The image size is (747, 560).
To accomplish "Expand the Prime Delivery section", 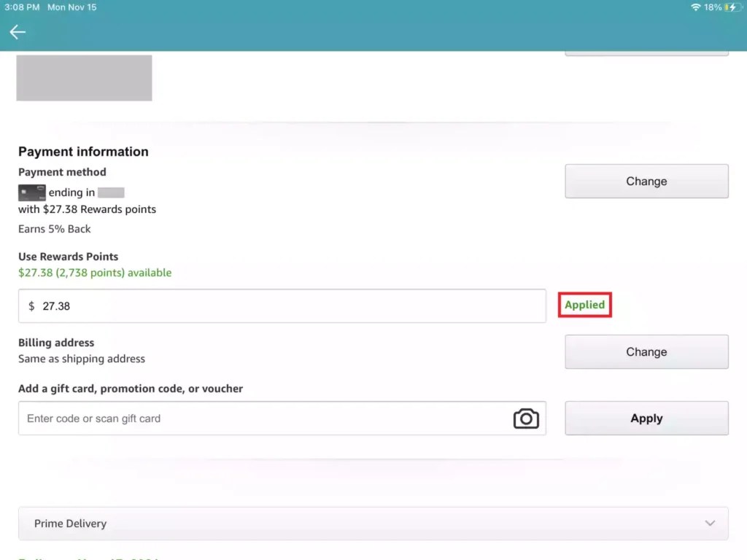I will (x=373, y=524).
